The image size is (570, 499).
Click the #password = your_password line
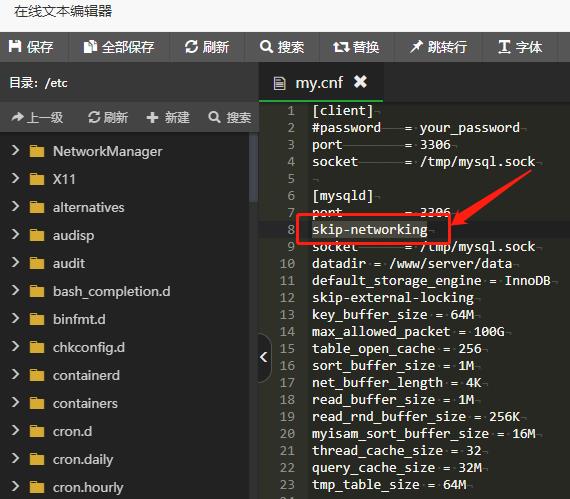pyautogui.click(x=416, y=128)
